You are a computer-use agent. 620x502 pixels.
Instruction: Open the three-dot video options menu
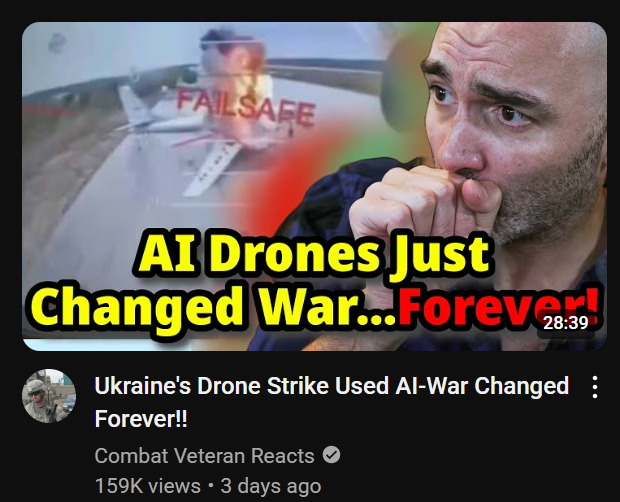pos(594,387)
